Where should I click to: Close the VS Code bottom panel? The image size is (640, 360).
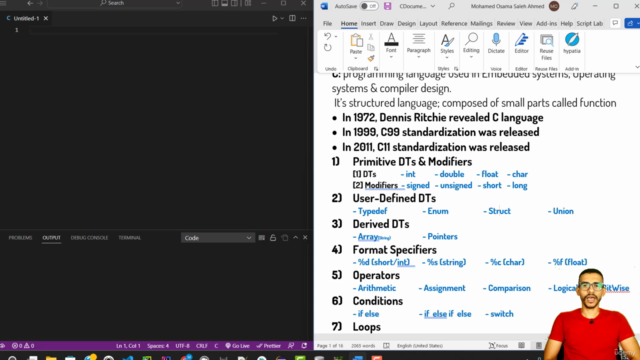[x=305, y=238]
